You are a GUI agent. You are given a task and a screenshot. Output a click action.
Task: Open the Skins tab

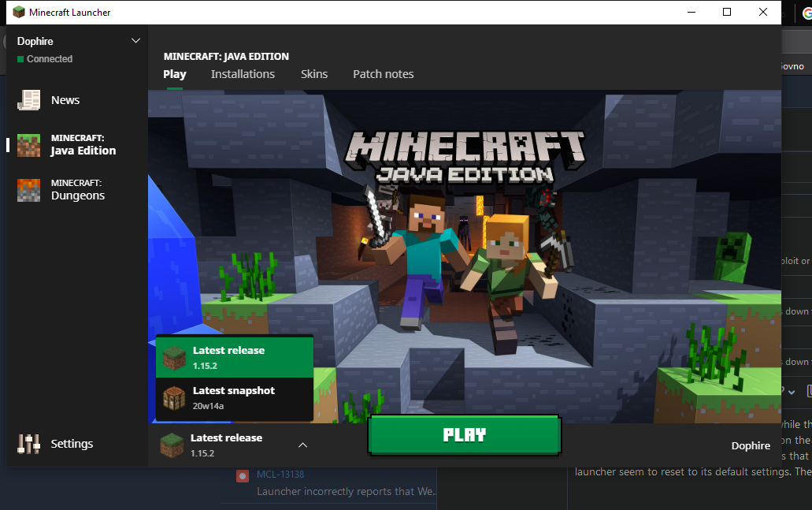[314, 74]
